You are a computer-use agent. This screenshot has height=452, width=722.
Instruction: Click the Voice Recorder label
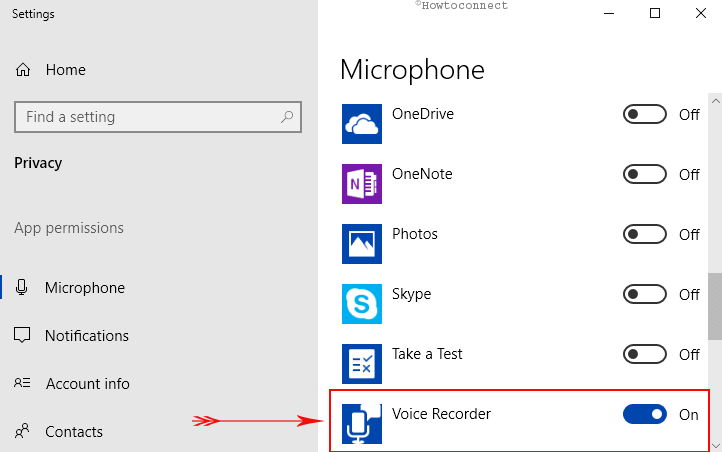[441, 414]
